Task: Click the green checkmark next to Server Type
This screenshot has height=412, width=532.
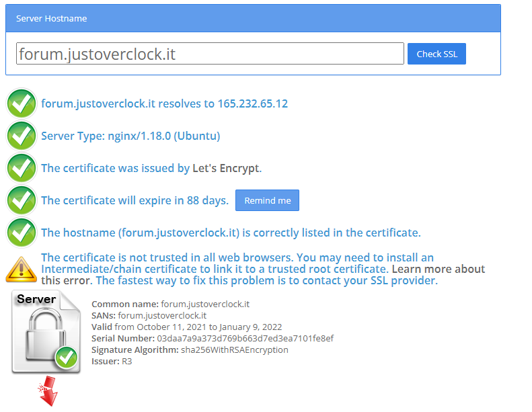Action: pyautogui.click(x=21, y=136)
